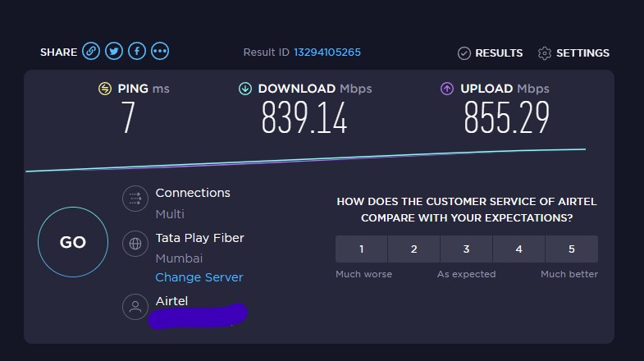Open the SETTINGS page

[582, 53]
